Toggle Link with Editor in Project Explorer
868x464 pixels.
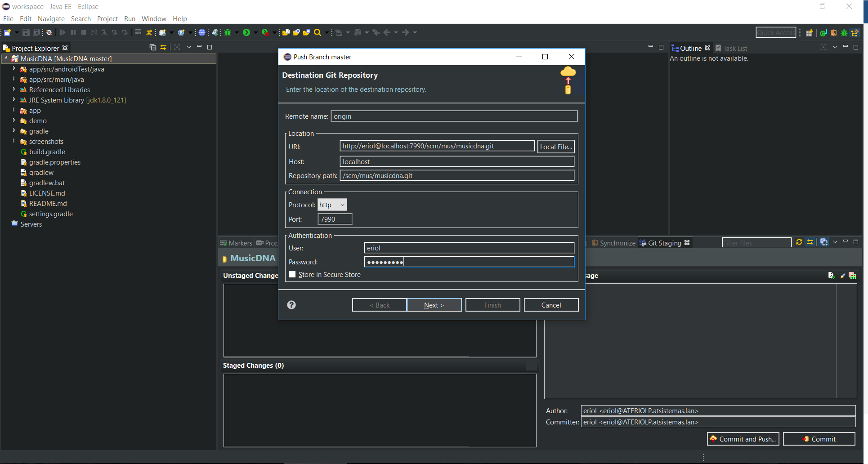[x=163, y=47]
